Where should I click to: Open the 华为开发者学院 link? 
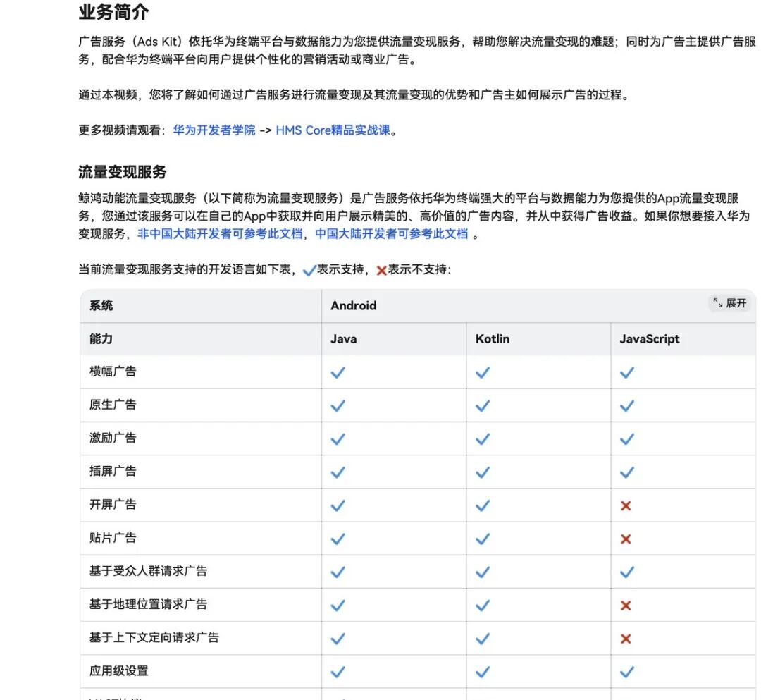(214, 130)
